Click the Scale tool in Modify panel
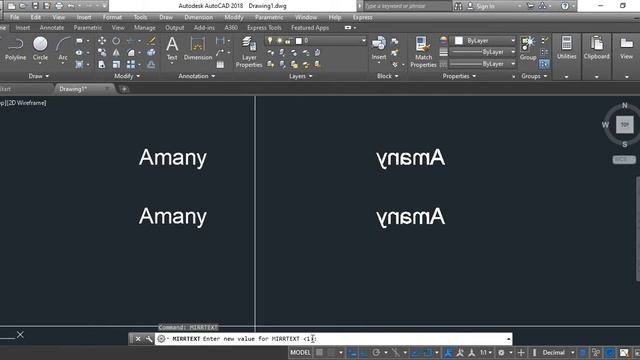Viewport: 640px width, 360px height. 116,64
